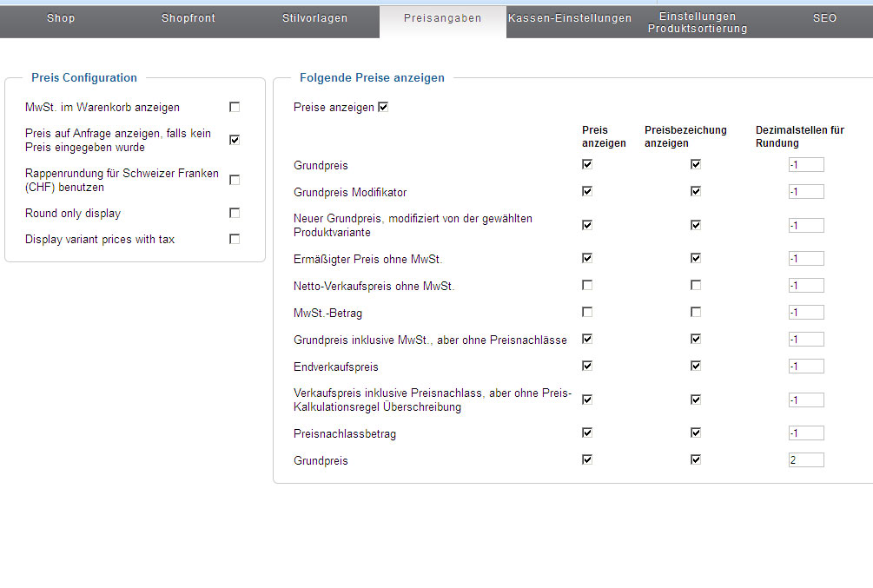Screen dimensions: 873x588
Task: Enable Preis anzeigen for Netto-Verkaufspreis ohne MwSt.
Action: (587, 285)
